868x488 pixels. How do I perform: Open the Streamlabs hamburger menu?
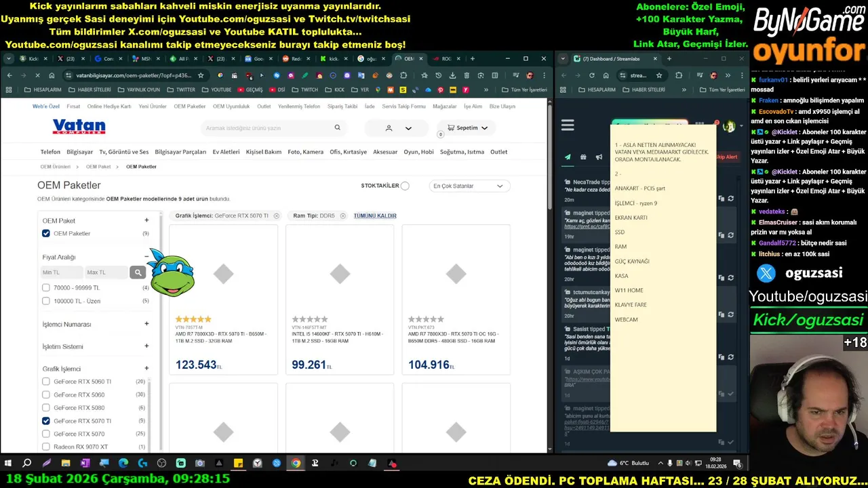(x=568, y=125)
